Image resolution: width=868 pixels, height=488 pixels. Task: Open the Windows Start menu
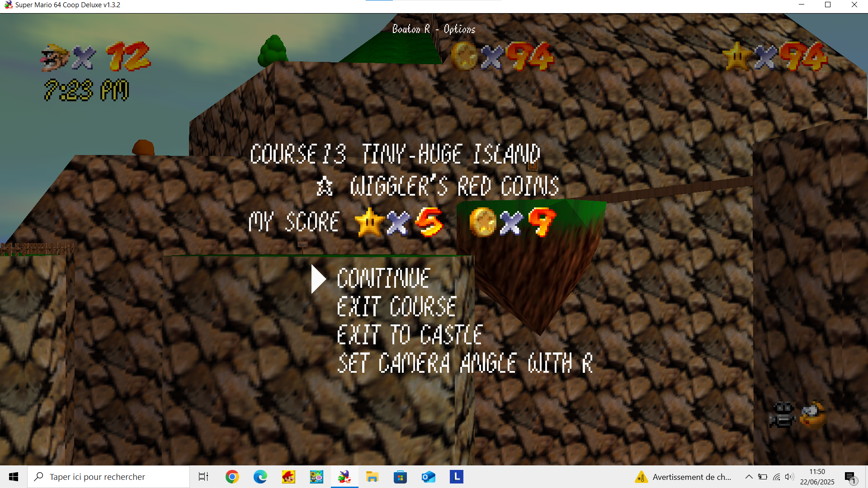[14, 477]
